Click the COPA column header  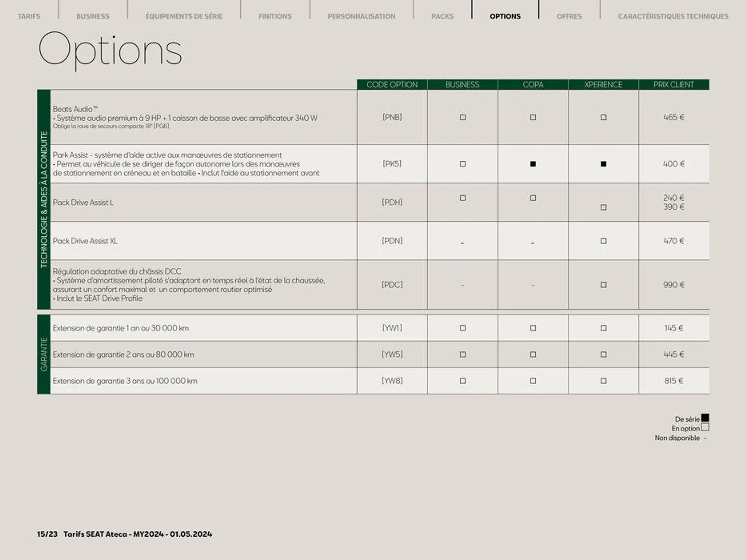(x=533, y=84)
